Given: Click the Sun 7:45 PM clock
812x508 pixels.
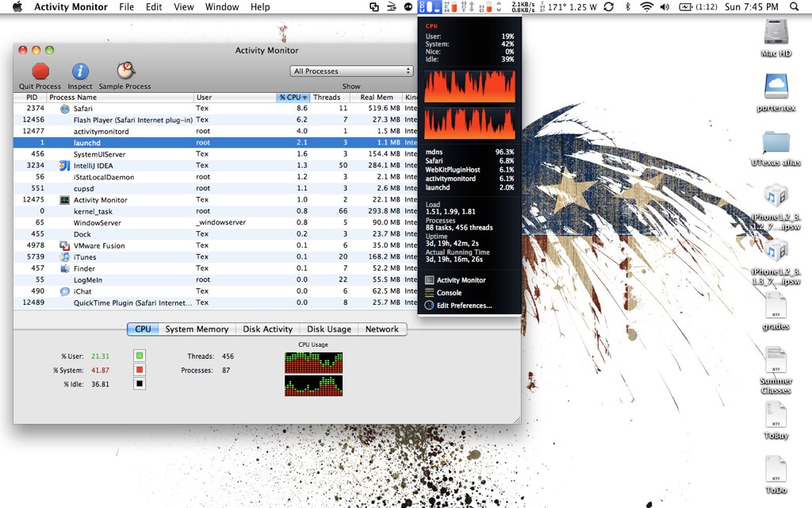Looking at the screenshot, I should pos(752,6).
